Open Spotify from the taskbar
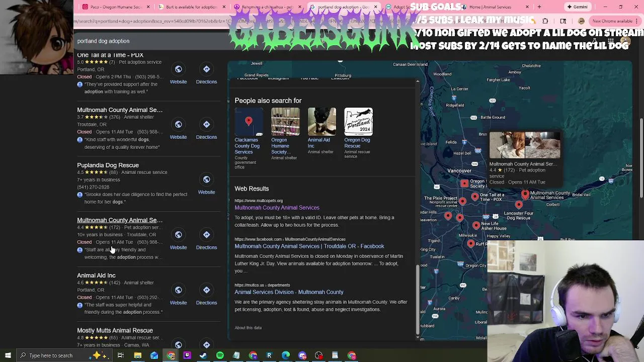The width and height of the screenshot is (644, 362). [x=220, y=355]
